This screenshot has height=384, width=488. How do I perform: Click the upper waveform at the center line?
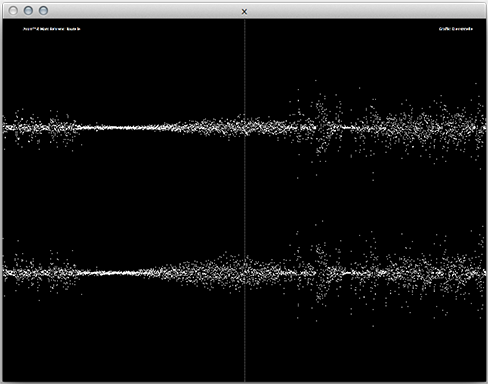coord(245,127)
